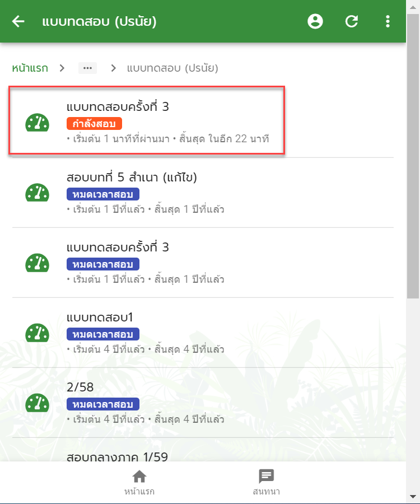Screen dimensions: 420x504
Task: Open the three-dot overflow menu
Action: (x=388, y=21)
